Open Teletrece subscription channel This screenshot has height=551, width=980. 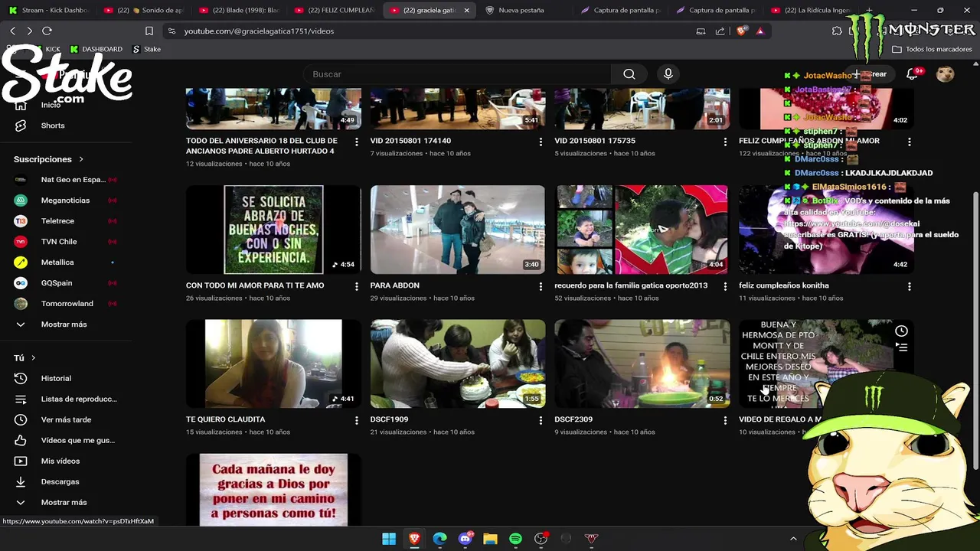(66, 221)
